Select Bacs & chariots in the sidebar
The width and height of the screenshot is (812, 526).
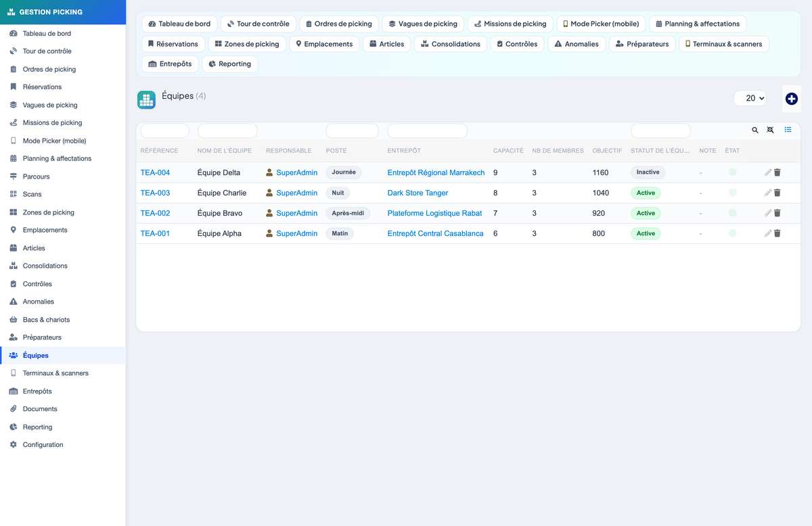(x=46, y=320)
